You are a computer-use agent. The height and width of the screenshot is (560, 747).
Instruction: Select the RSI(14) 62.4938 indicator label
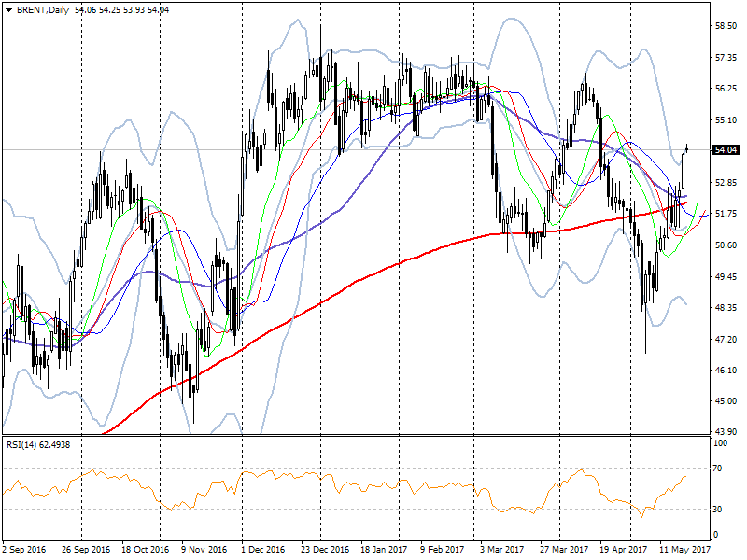point(38,445)
